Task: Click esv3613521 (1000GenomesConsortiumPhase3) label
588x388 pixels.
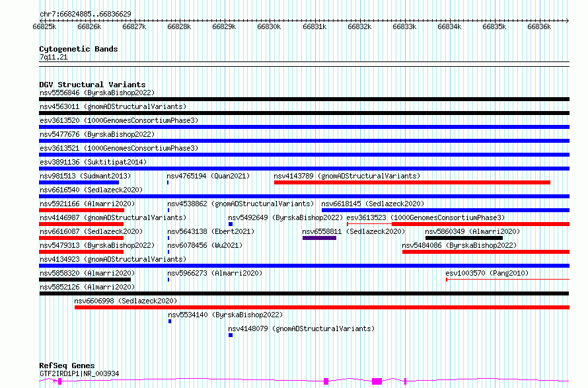Action: [119, 148]
